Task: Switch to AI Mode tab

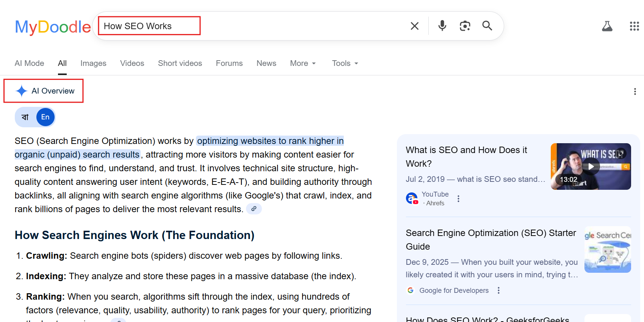Action: point(30,63)
